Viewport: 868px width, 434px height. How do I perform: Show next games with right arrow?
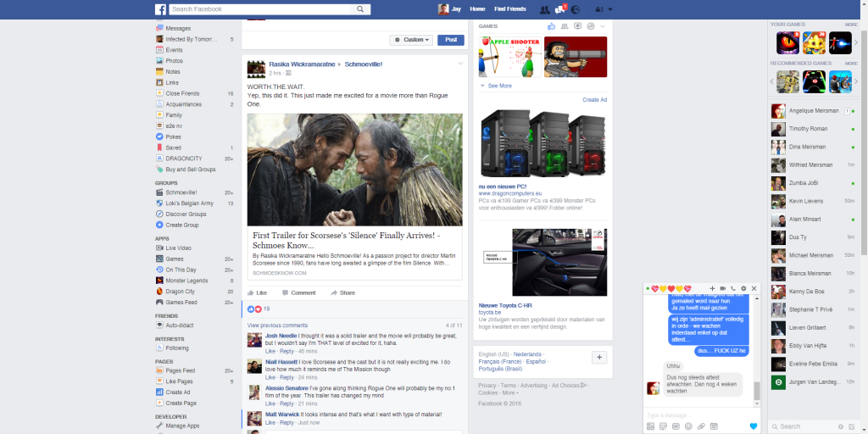[x=856, y=42]
